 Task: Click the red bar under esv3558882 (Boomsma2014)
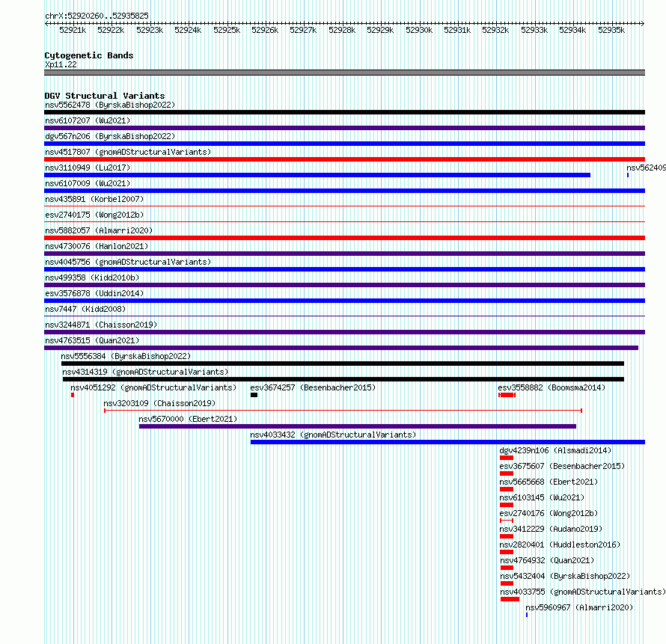pos(507,395)
